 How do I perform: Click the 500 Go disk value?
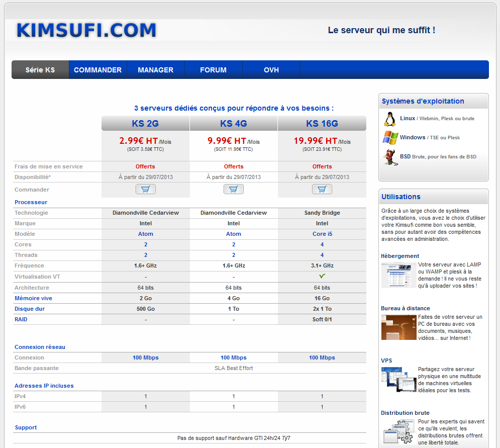click(146, 309)
